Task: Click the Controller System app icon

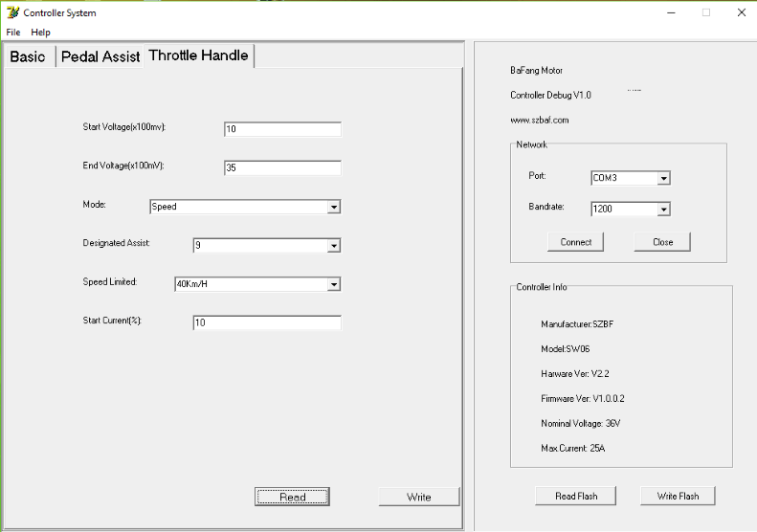Action: [x=12, y=12]
